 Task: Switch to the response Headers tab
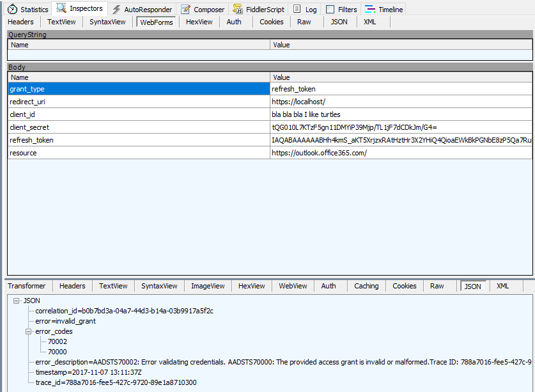tap(72, 286)
